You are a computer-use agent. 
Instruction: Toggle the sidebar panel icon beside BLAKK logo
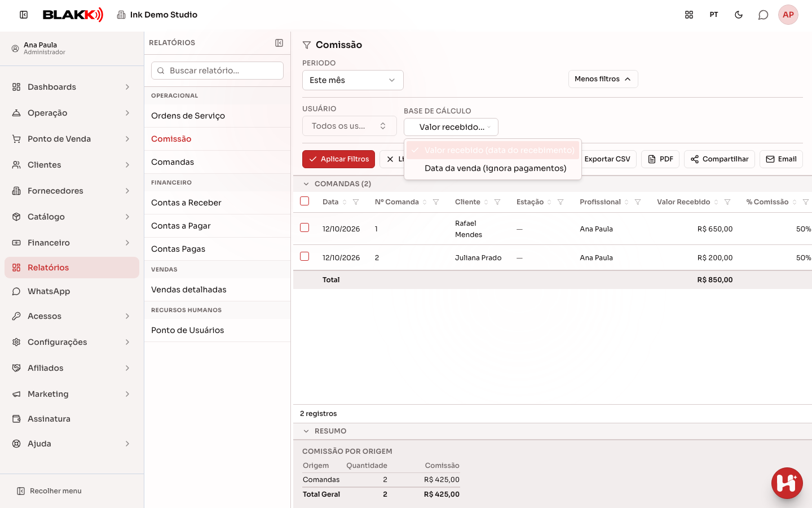pyautogui.click(x=24, y=15)
